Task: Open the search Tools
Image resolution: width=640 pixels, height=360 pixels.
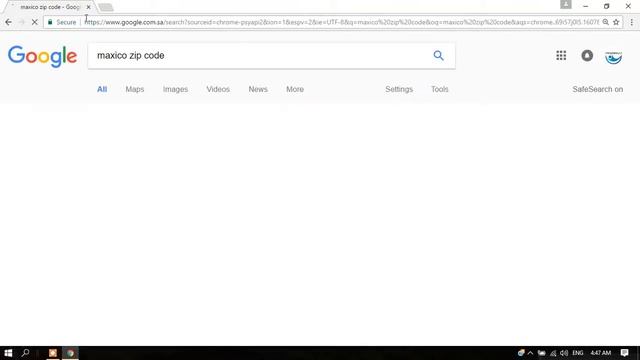Action: coord(440,89)
